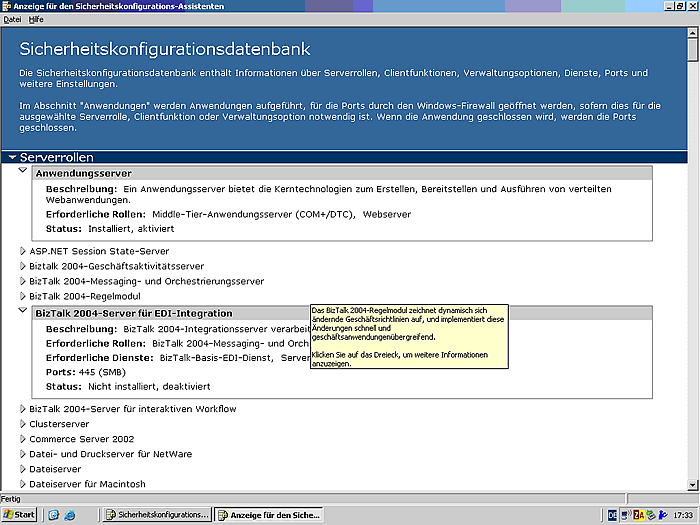The width and height of the screenshot is (700, 525).
Task: Open the Datei menu
Action: [12, 19]
